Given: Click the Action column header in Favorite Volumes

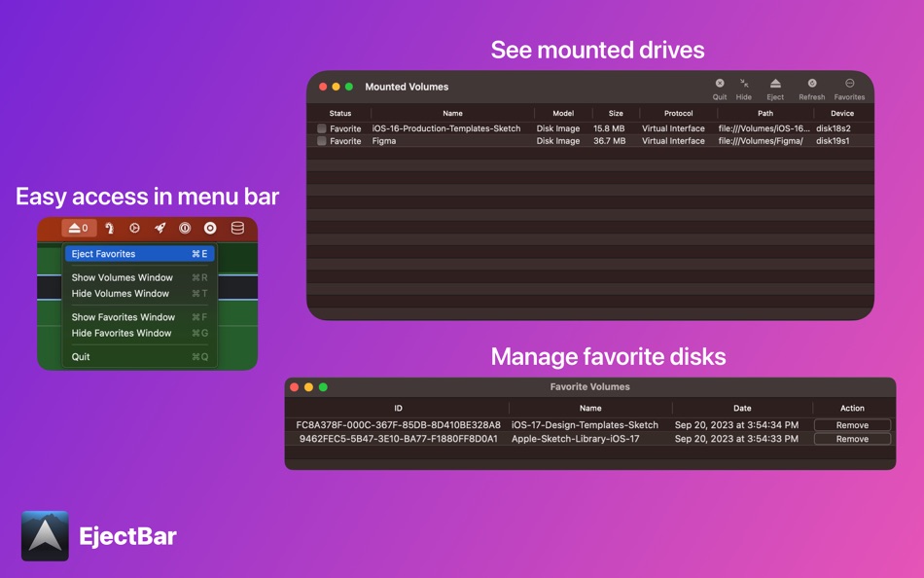Looking at the screenshot, I should coord(852,408).
